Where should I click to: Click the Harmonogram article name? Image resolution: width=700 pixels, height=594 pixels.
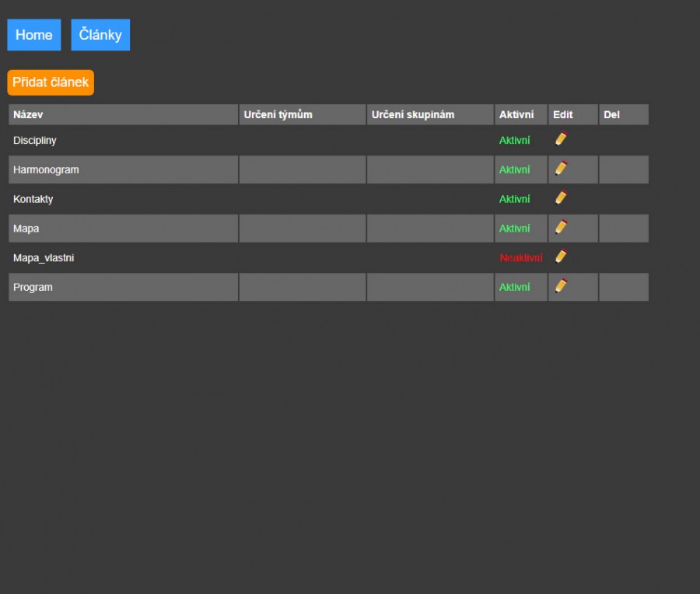tap(46, 169)
